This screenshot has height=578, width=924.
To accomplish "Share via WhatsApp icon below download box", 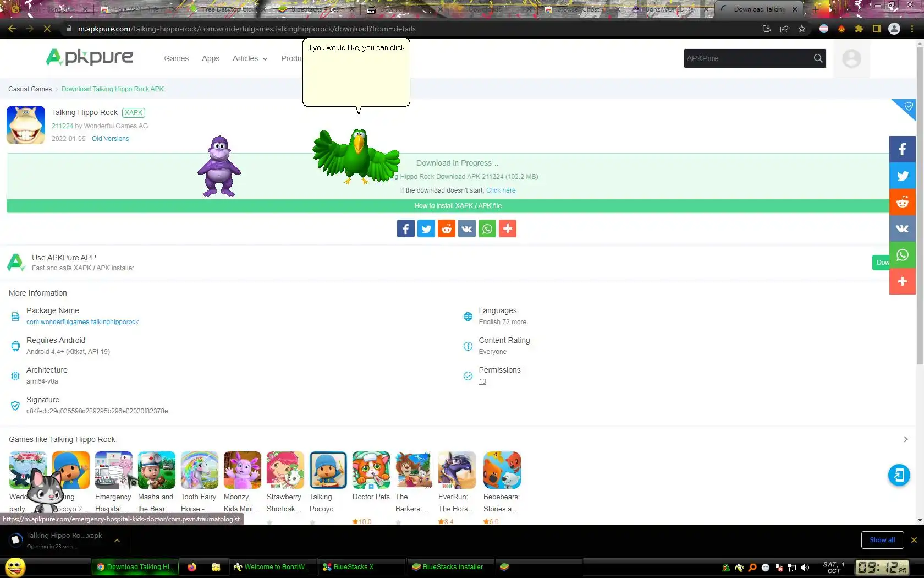I will 487,228.
